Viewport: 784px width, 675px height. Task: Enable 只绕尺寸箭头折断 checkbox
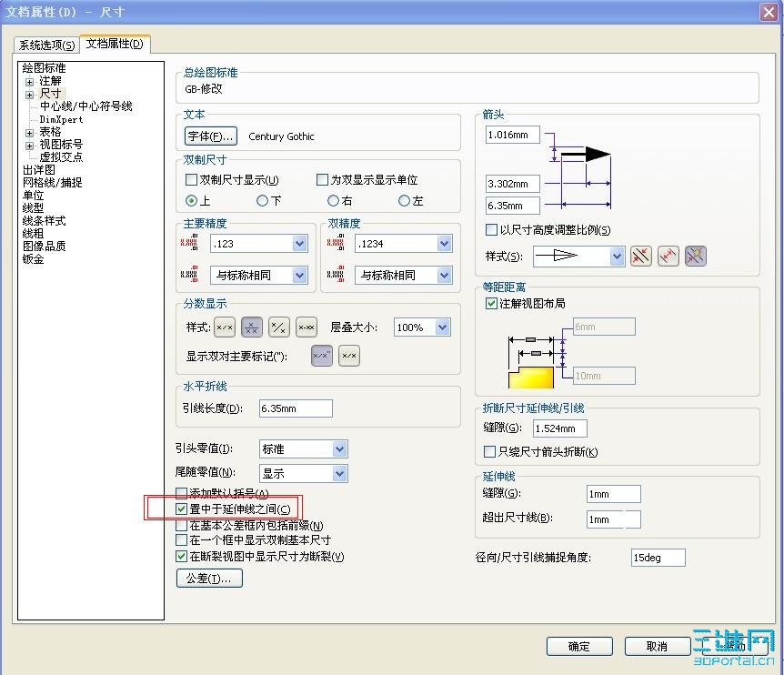click(x=489, y=452)
